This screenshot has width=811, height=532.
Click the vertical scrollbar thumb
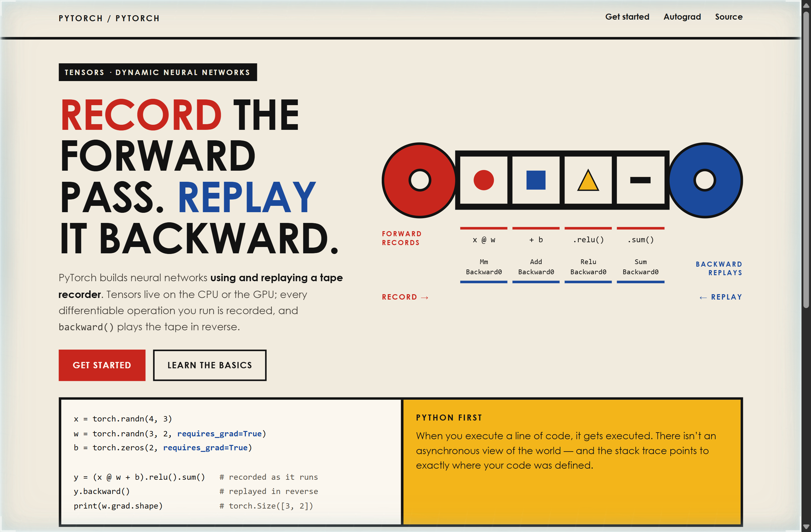(806, 160)
